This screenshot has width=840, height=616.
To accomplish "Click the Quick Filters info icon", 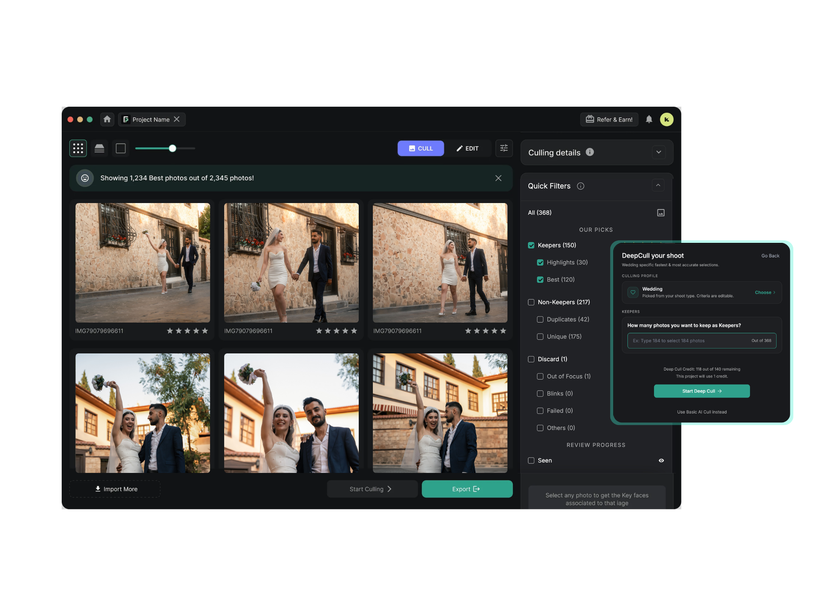I will [581, 186].
